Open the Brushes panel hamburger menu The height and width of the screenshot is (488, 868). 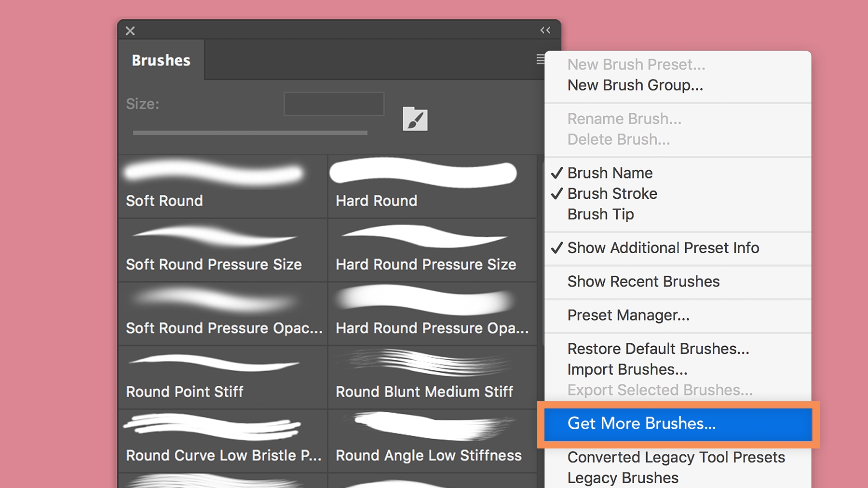(x=541, y=59)
